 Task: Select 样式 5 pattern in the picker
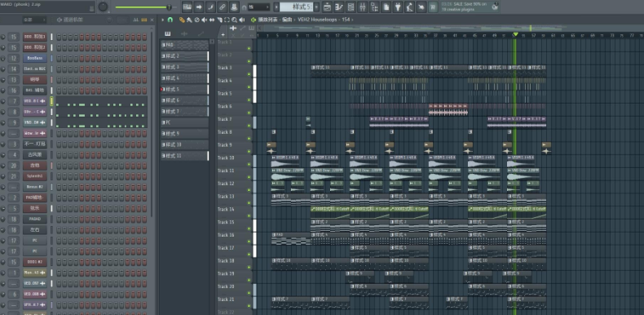[x=184, y=89]
